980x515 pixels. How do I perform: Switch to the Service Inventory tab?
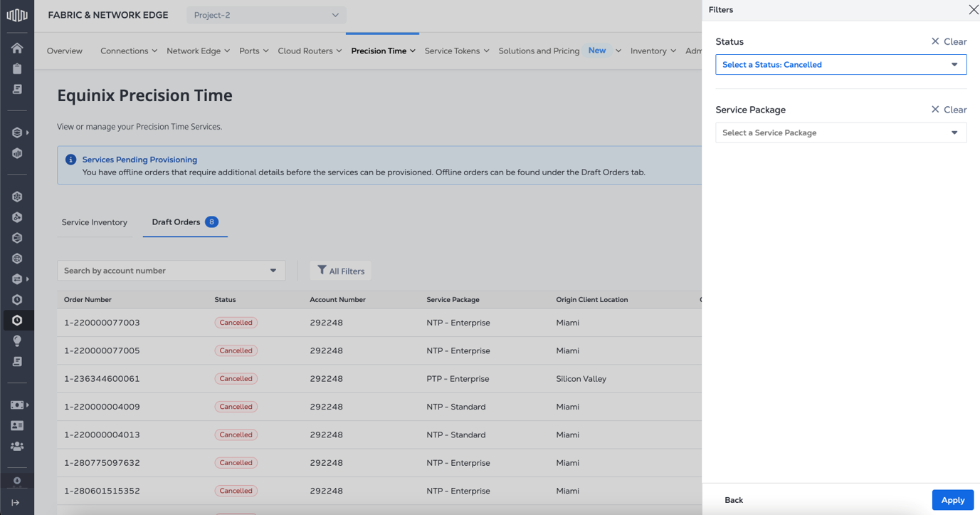point(95,222)
